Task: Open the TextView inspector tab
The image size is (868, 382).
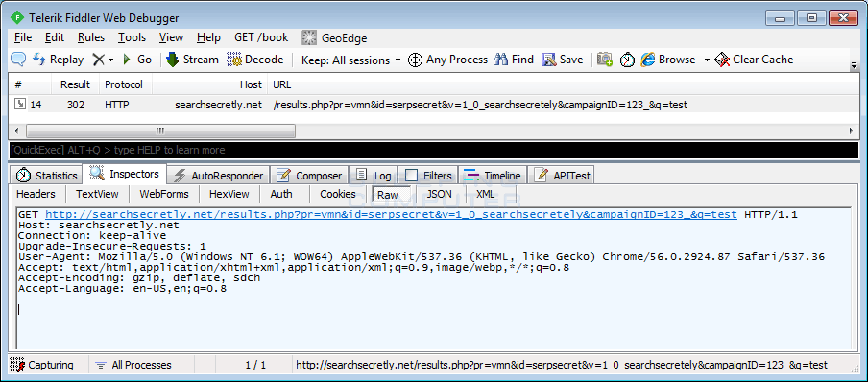Action: [x=97, y=194]
